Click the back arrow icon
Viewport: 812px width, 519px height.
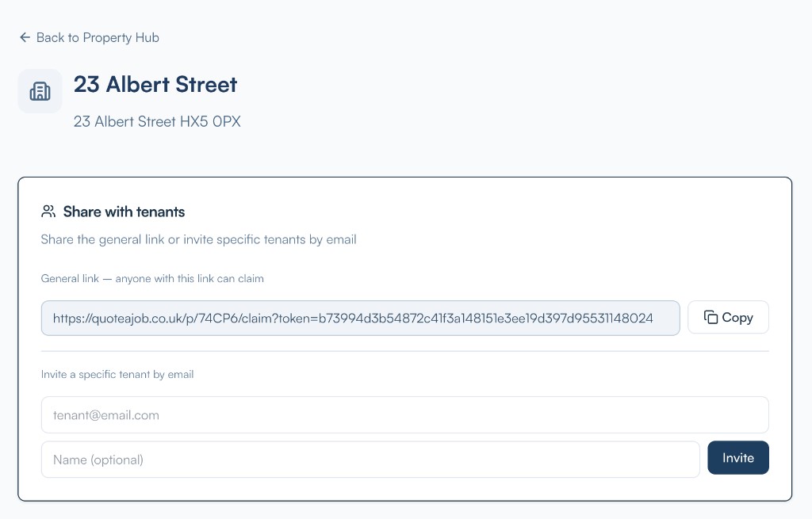25,37
